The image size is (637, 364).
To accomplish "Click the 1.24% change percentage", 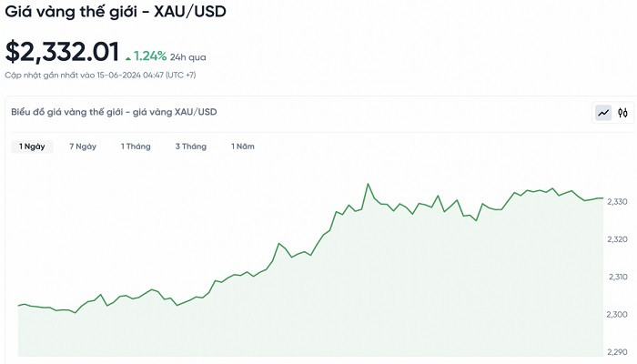I will coord(151,56).
